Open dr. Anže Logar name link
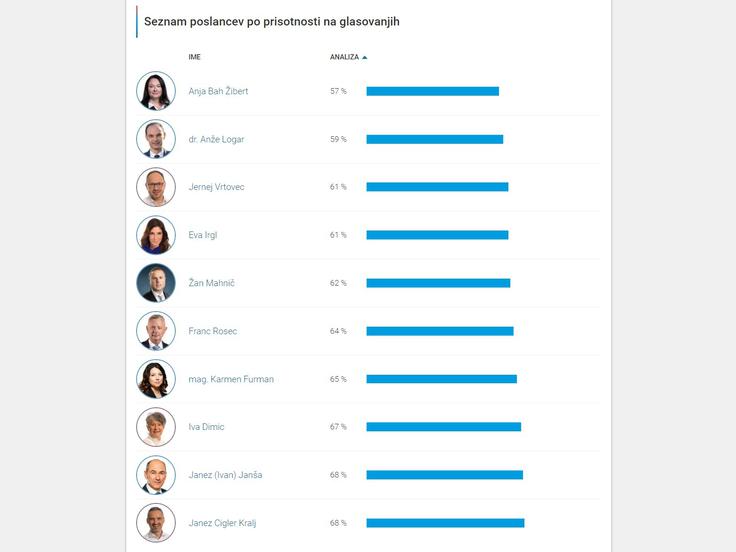736x552 pixels. (216, 139)
